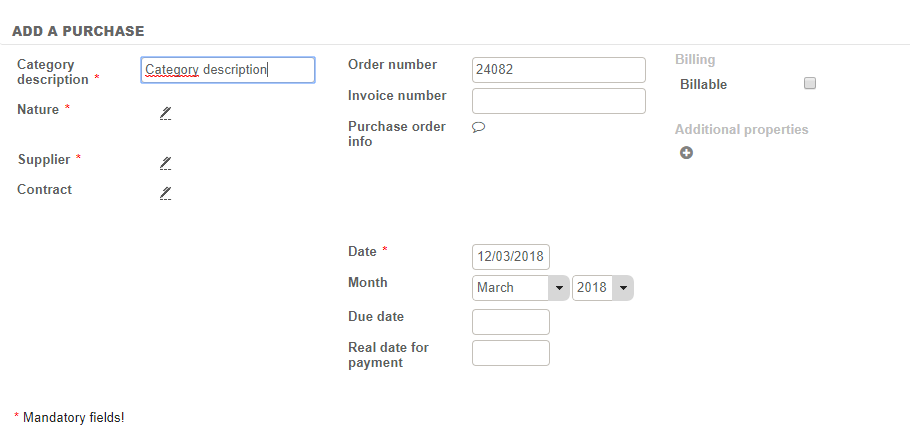Select the Invoice number input box

[558, 101]
